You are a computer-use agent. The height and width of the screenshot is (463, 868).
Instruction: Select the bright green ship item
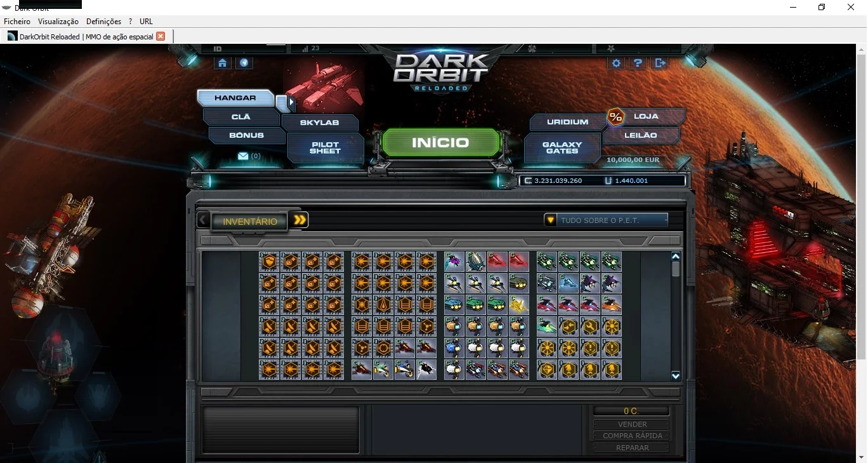coord(546,326)
